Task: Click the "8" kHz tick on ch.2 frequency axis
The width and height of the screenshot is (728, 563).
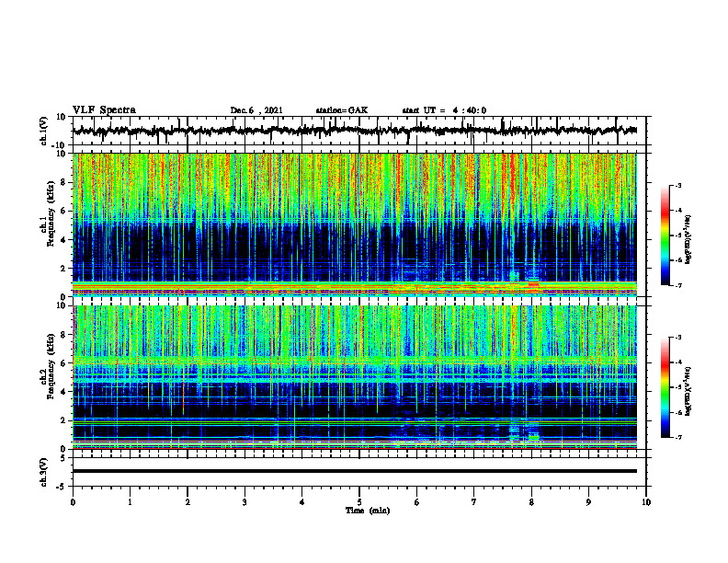Action: tap(65, 335)
